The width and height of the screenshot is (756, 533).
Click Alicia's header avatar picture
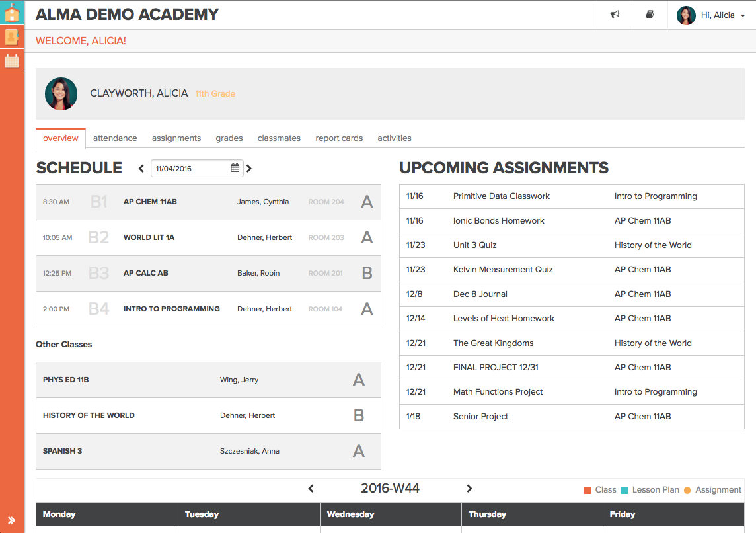(x=686, y=15)
